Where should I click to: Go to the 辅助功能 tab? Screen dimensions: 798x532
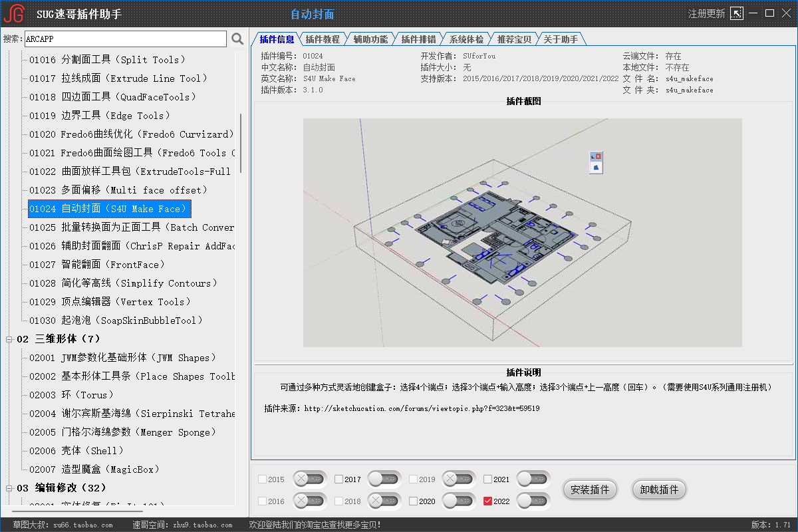(370, 39)
